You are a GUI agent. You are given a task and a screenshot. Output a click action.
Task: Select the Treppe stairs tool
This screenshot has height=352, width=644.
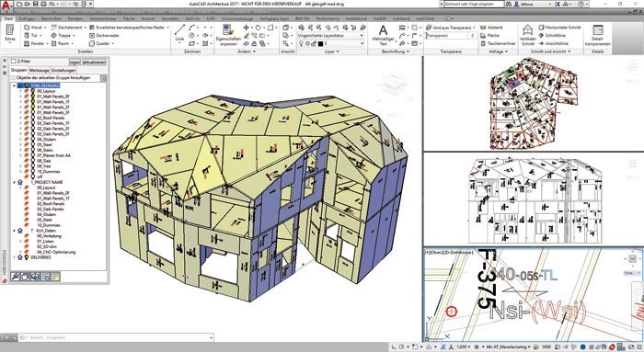coord(62,35)
